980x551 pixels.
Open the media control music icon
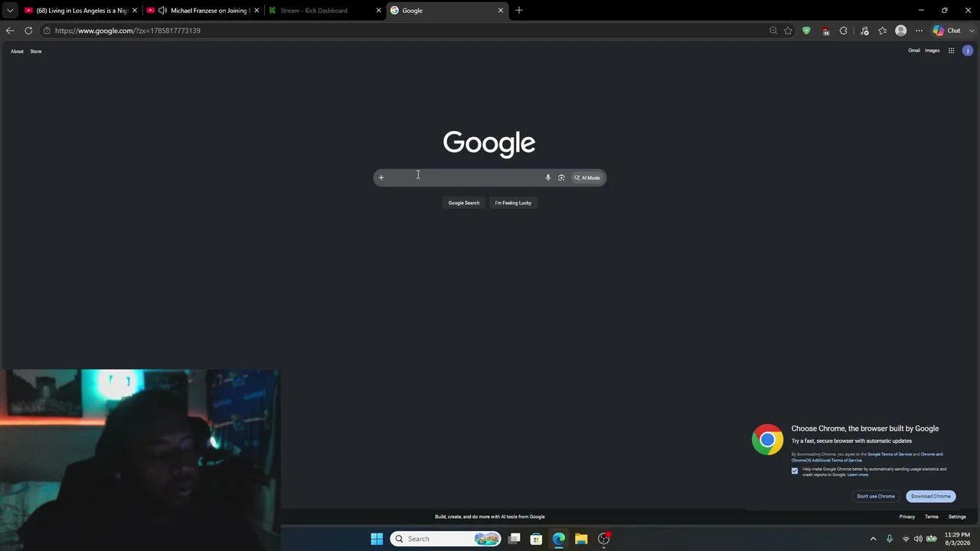point(864,31)
